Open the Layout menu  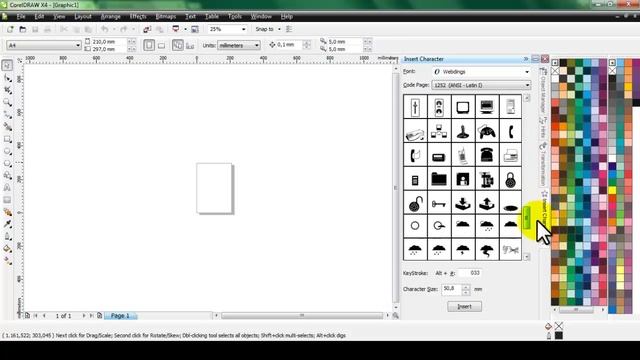(83, 17)
